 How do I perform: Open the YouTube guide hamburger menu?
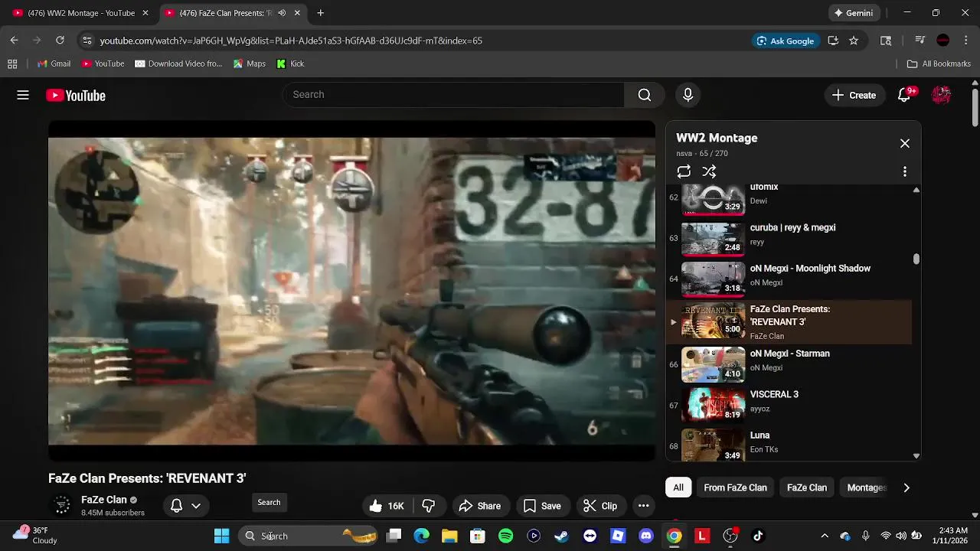pos(23,95)
